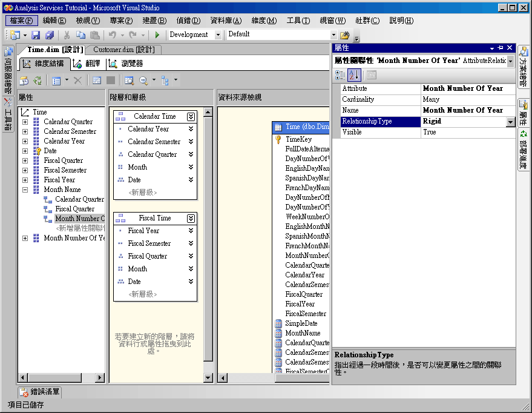The image size is (532, 413).
Task: Select the Delete (X) icon in the toolbar
Action: coord(77,82)
